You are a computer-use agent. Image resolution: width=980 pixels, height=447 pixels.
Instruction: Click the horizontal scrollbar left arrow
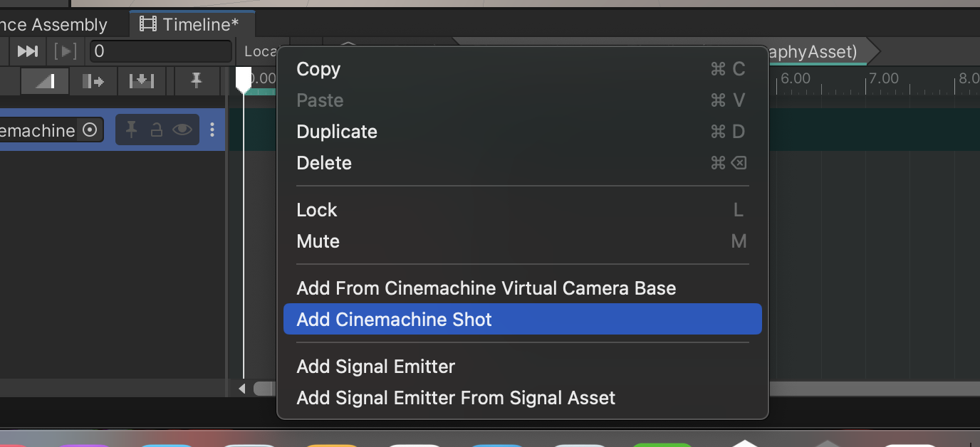(x=242, y=389)
